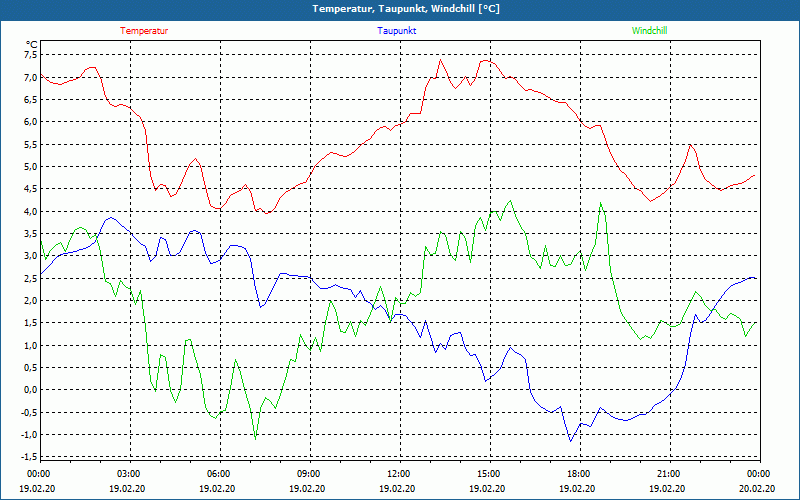Click the 03:00 time axis label
The image size is (800, 500).
click(x=128, y=474)
